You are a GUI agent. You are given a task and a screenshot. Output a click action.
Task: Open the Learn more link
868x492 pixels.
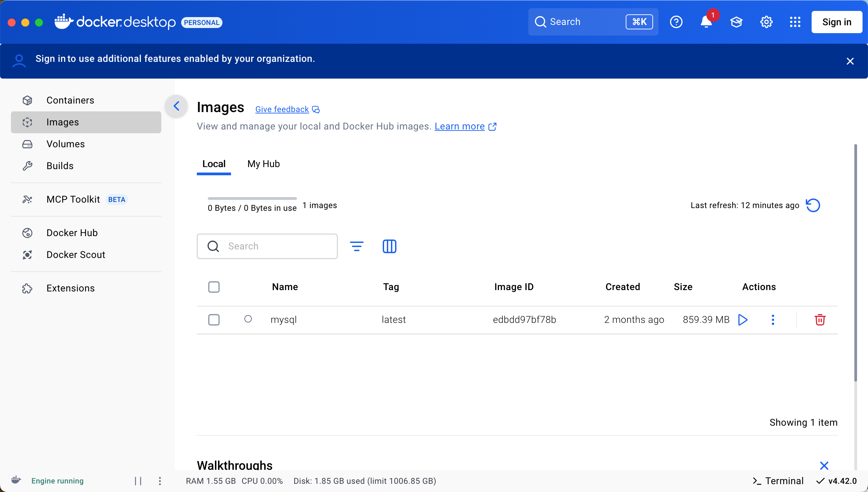tap(459, 126)
